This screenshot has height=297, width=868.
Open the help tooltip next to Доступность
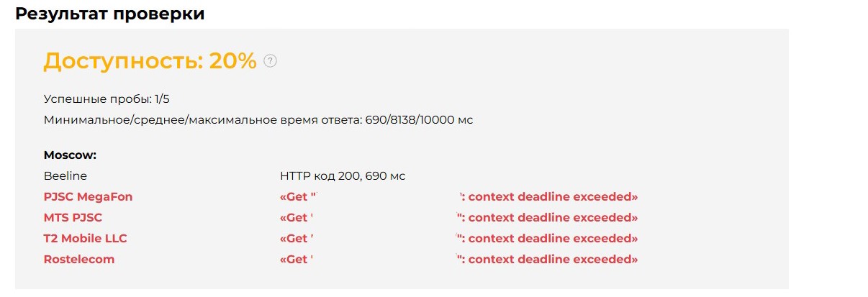271,61
